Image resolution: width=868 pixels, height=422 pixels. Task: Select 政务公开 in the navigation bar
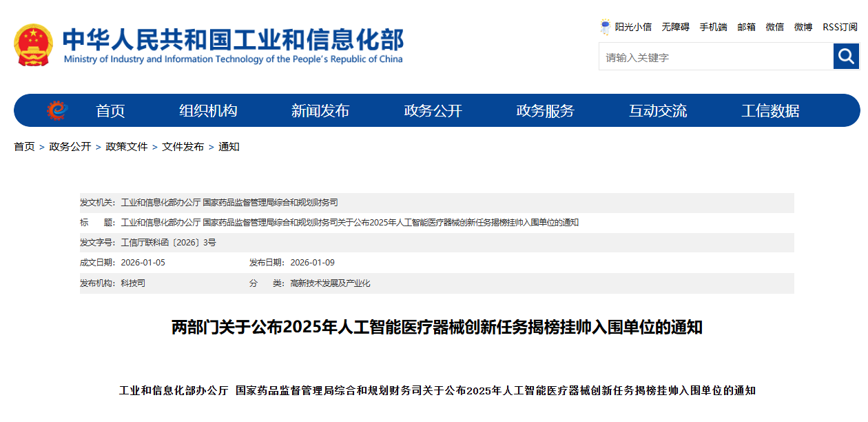[433, 111]
